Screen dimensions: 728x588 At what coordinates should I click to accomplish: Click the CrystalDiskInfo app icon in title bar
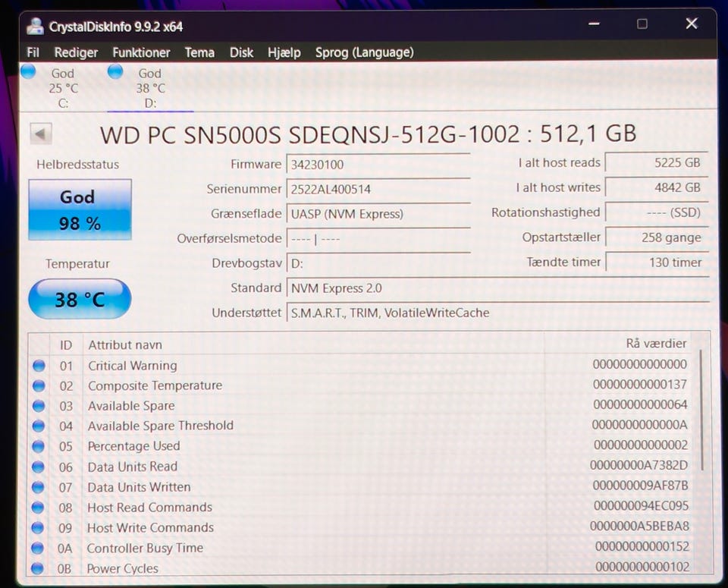click(x=35, y=26)
